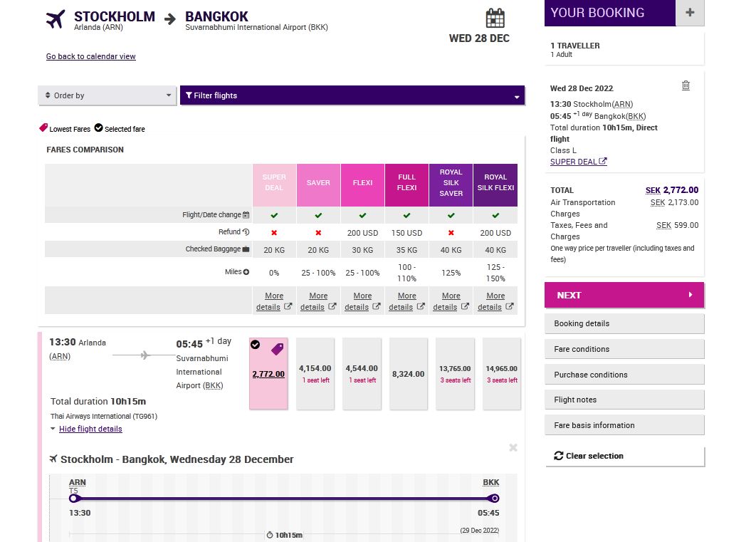Select the 14,965.00 Royal Silk Flexi fare
The image size is (756, 542).
[502, 374]
